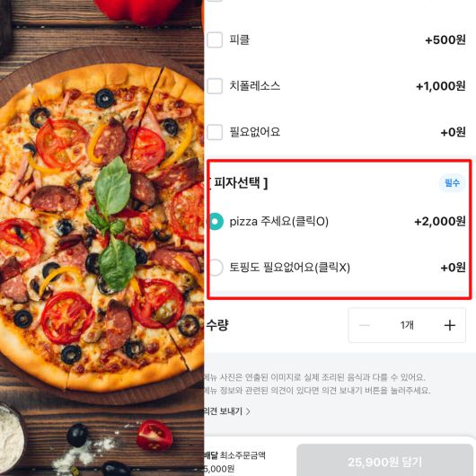Tap the pizza photo on the left
This screenshot has height=476, width=476.
(x=101, y=238)
